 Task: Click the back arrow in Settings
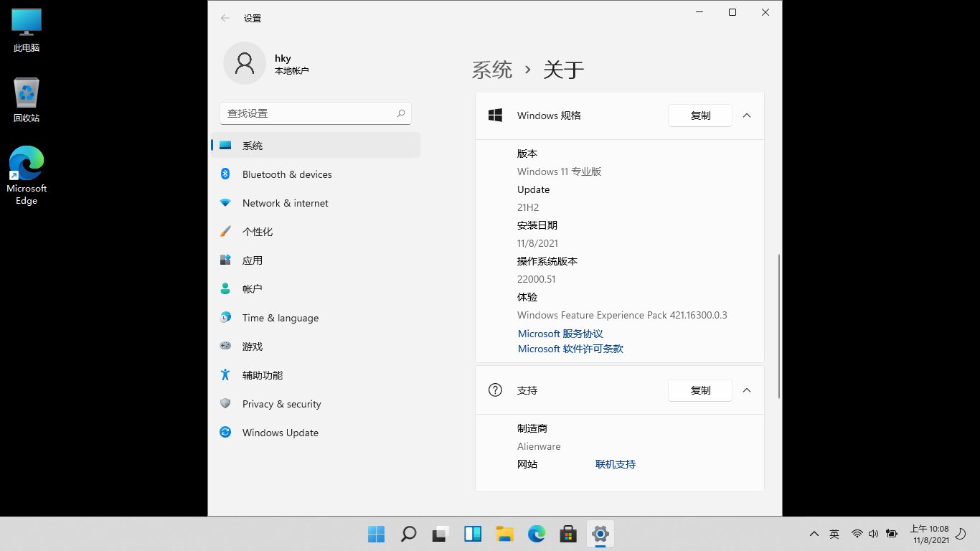[225, 18]
